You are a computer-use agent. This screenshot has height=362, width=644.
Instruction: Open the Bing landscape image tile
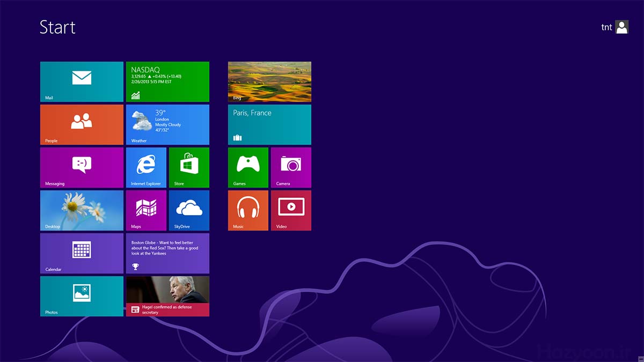[x=269, y=82]
